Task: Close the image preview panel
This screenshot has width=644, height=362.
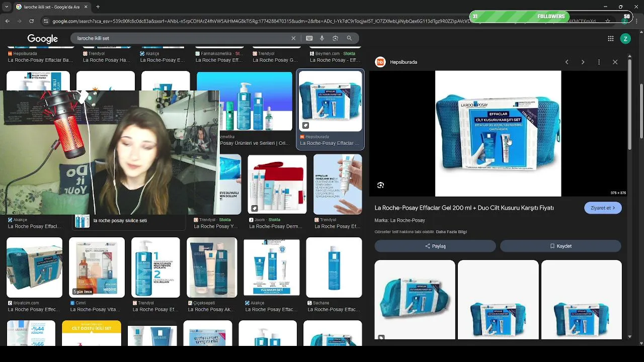Action: pyautogui.click(x=615, y=62)
